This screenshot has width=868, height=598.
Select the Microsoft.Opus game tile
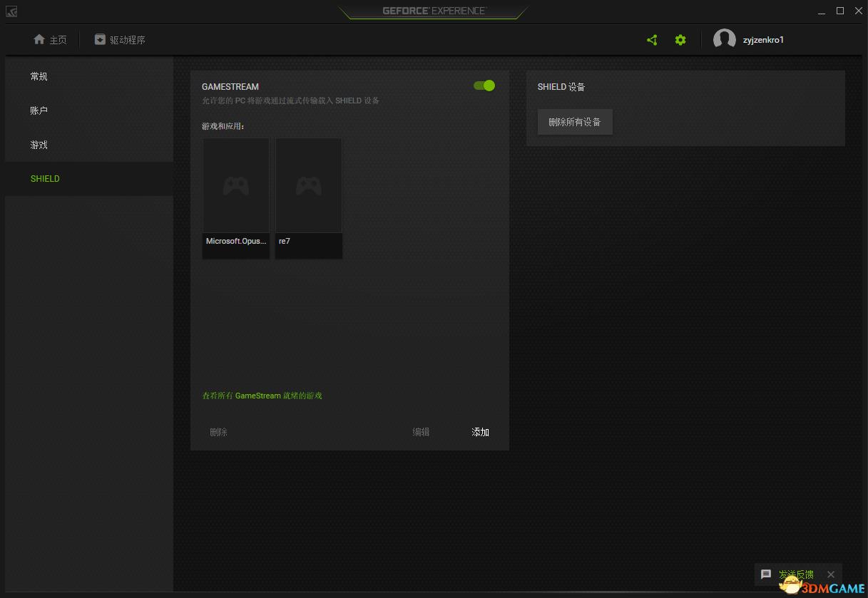click(236, 198)
